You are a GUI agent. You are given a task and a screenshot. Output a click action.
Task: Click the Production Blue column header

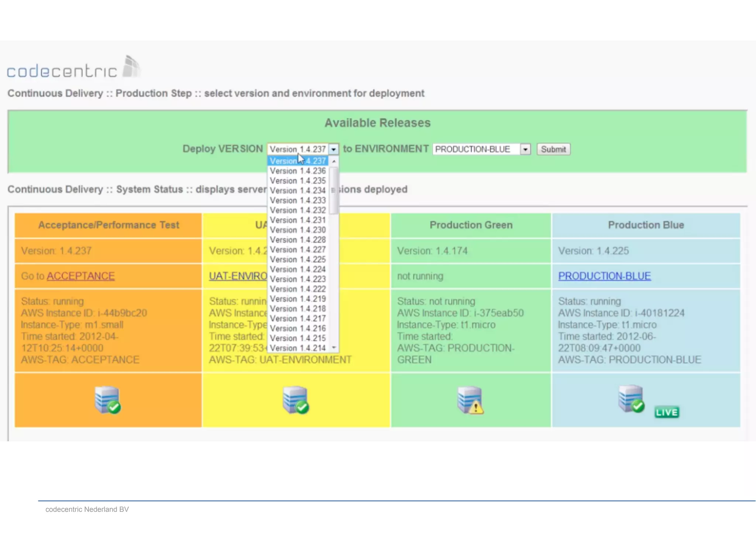click(x=646, y=225)
